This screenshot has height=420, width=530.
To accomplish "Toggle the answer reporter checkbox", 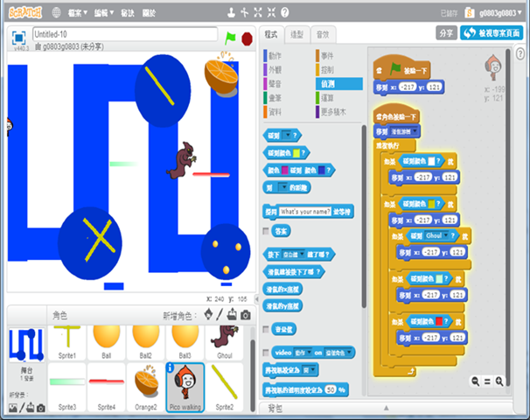I will (266, 231).
